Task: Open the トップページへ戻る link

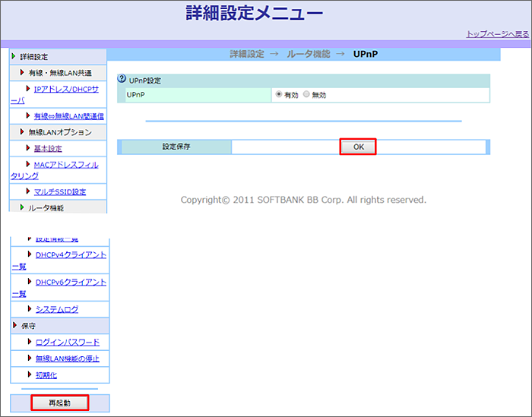Action: pyautogui.click(x=497, y=34)
